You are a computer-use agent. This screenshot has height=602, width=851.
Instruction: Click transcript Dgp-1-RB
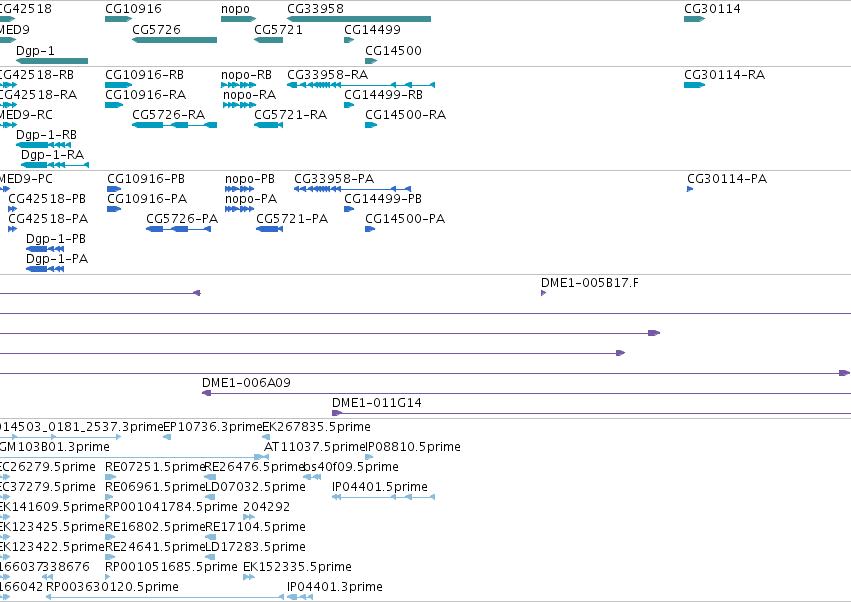[47, 135]
